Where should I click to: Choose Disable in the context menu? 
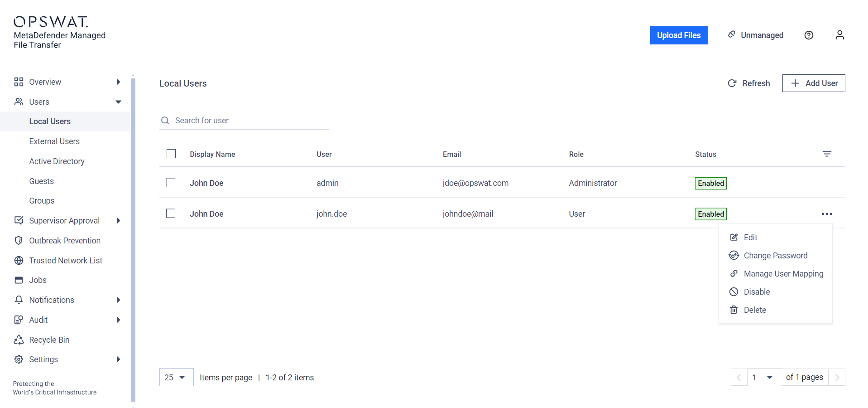pyautogui.click(x=757, y=292)
